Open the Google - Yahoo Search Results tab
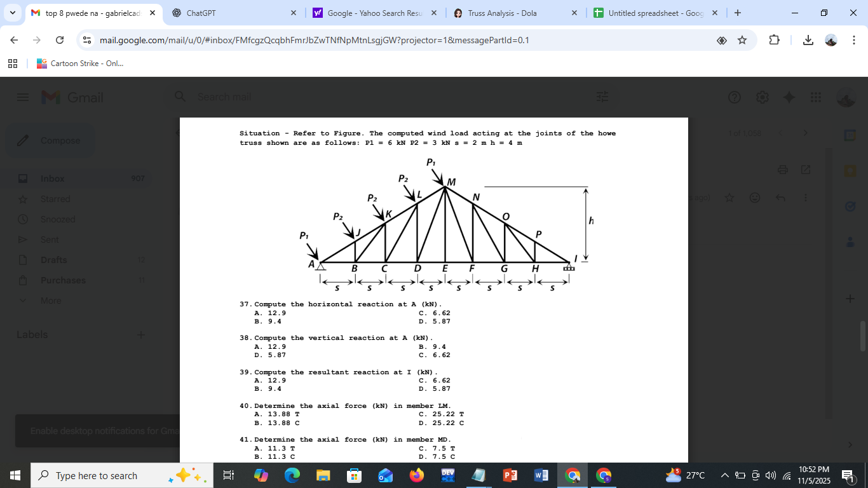This screenshot has height=488, width=868. (x=373, y=13)
